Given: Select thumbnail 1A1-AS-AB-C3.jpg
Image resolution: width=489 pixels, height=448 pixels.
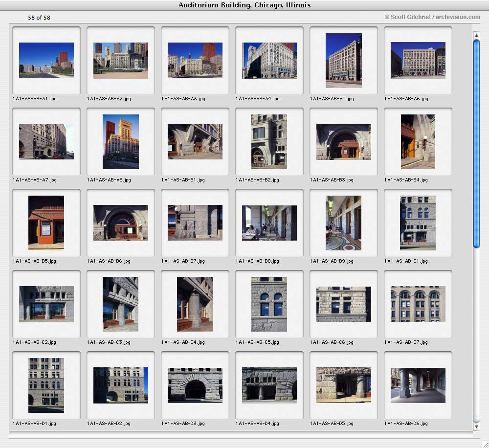Looking at the screenshot, I should coord(120,304).
